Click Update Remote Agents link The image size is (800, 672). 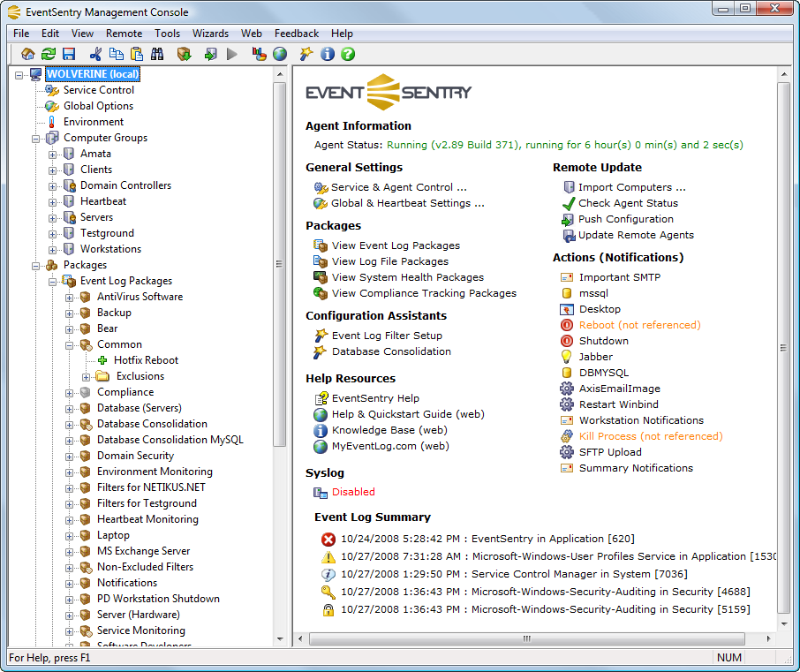[636, 235]
